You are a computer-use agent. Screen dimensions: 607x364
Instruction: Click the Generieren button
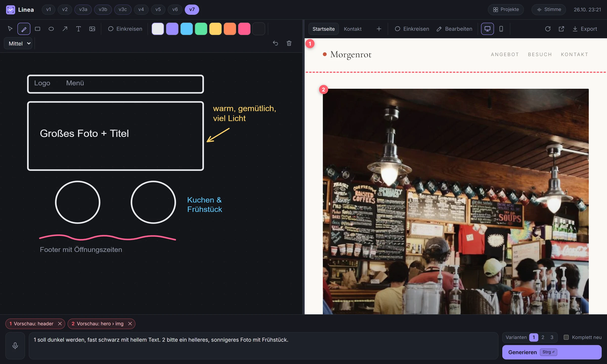point(552,352)
